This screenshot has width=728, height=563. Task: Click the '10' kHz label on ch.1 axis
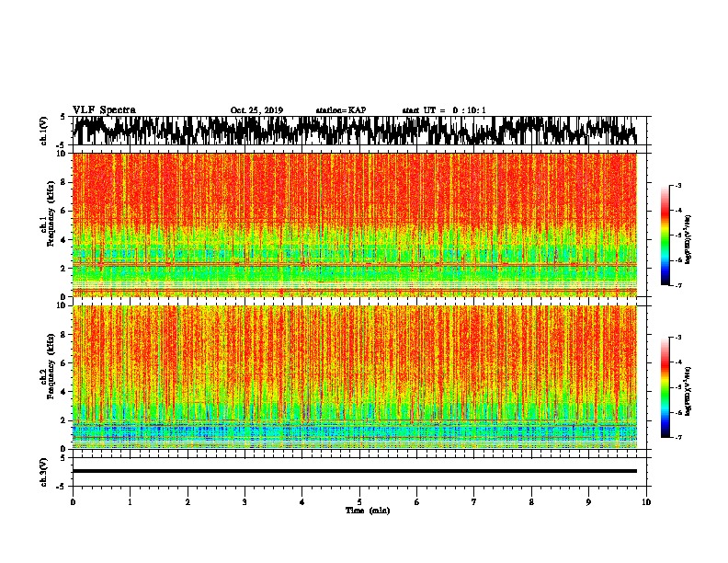point(62,154)
